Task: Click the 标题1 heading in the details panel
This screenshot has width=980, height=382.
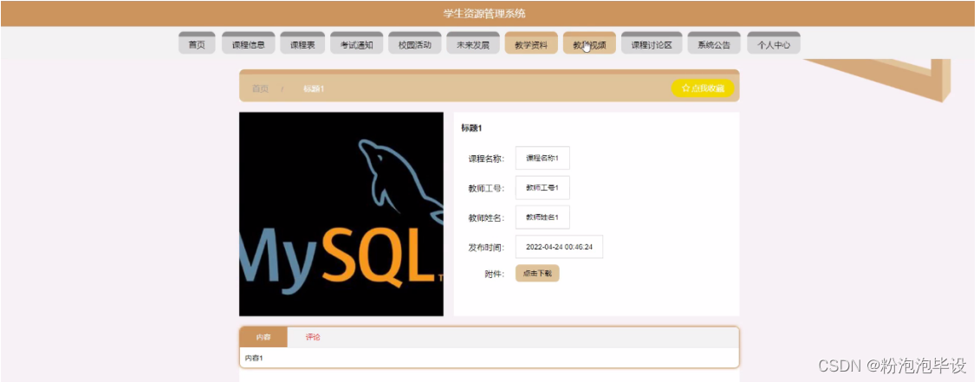Action: pos(471,128)
